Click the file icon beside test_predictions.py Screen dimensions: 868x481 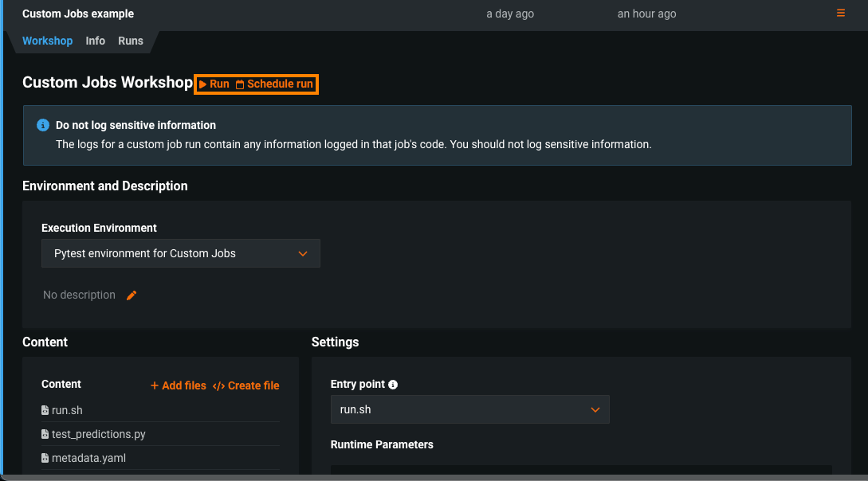click(x=45, y=435)
